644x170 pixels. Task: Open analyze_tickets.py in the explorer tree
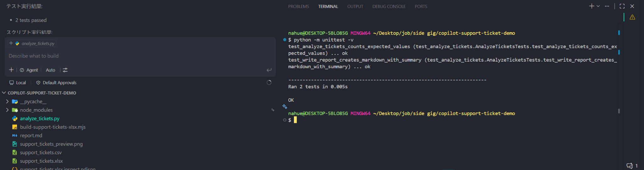[x=40, y=118]
